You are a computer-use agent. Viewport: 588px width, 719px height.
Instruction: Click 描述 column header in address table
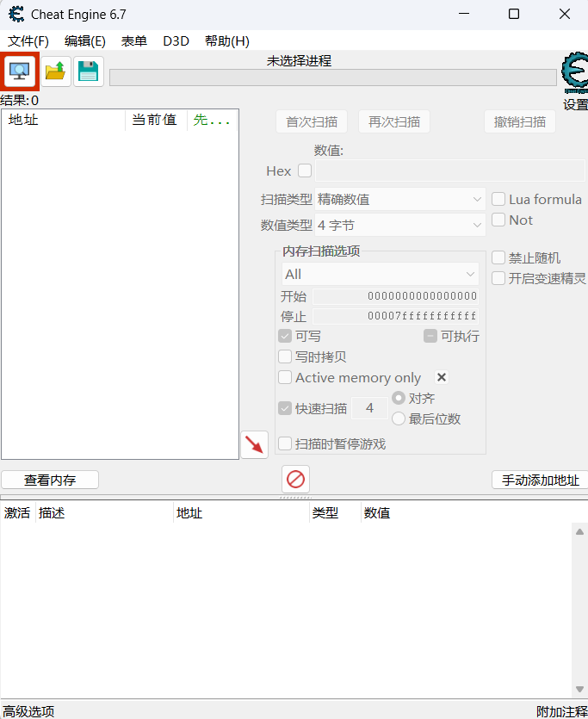(x=104, y=512)
